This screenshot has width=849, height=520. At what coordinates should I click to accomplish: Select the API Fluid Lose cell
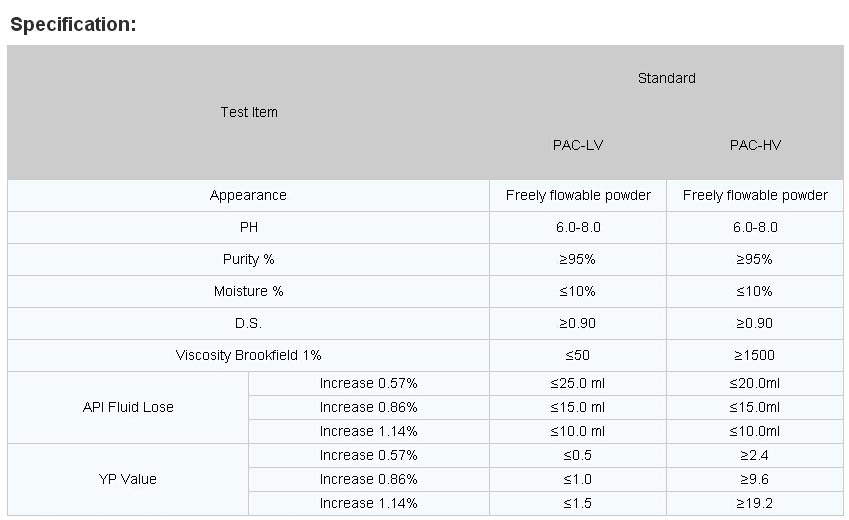point(128,407)
